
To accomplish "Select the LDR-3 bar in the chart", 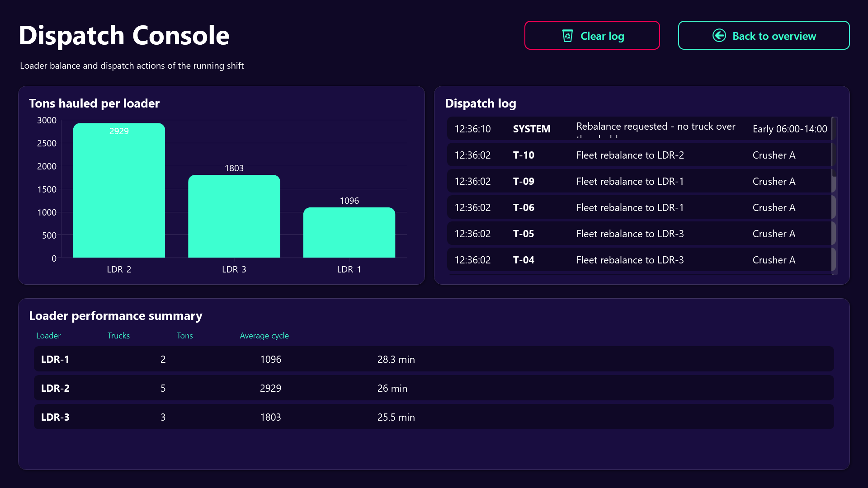I will coord(234,216).
